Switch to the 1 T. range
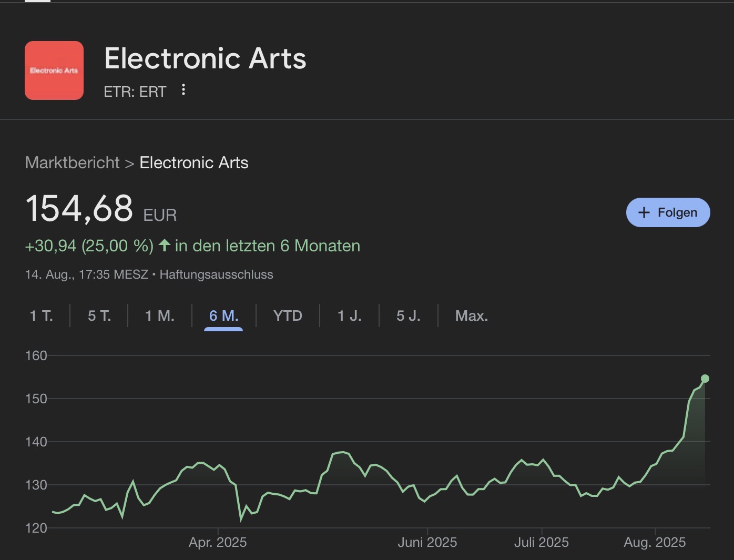 (x=41, y=315)
